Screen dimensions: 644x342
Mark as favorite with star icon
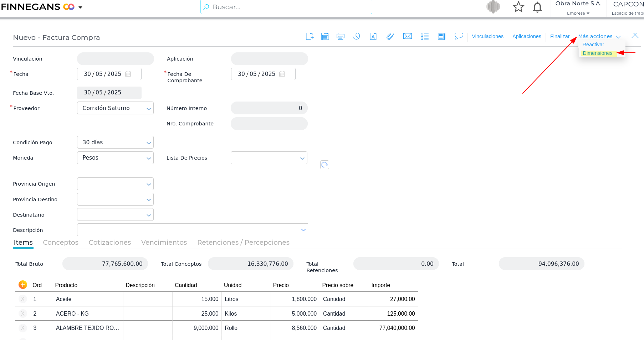click(518, 7)
